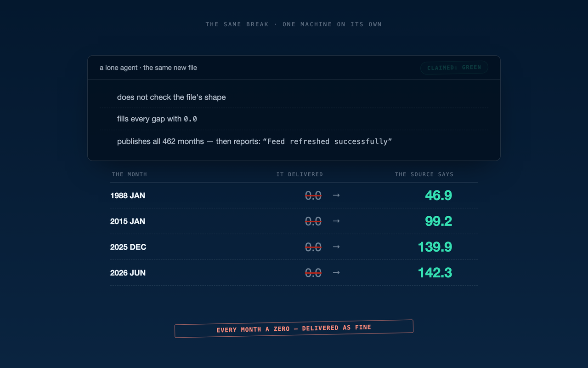Click the source value 99.2

[439, 221]
